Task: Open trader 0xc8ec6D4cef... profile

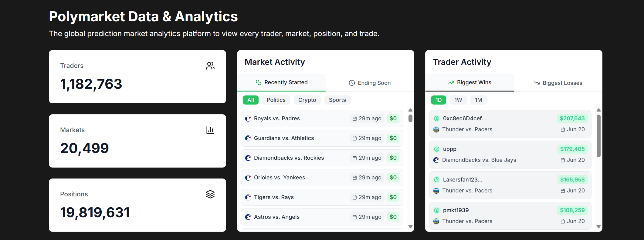Action: pos(465,118)
